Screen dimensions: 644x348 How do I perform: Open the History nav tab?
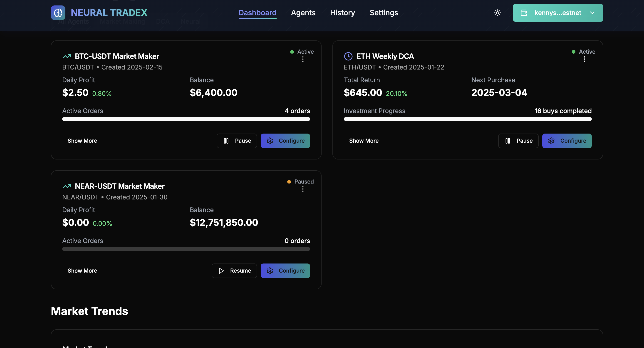[342, 13]
